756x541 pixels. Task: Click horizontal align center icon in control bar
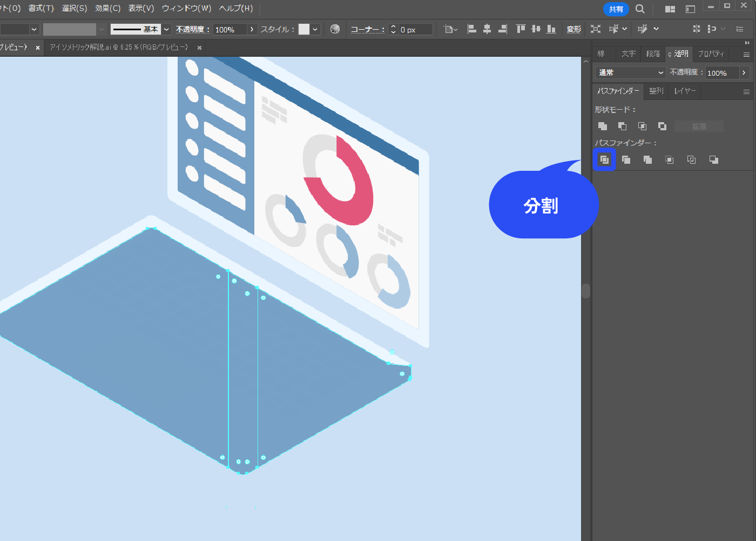[487, 29]
